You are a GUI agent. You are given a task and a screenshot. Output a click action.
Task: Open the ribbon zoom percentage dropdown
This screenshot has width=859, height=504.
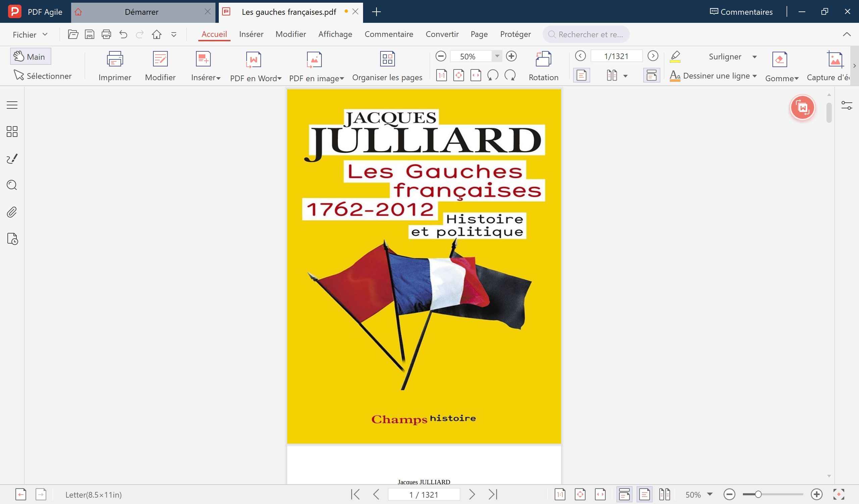[x=497, y=56]
